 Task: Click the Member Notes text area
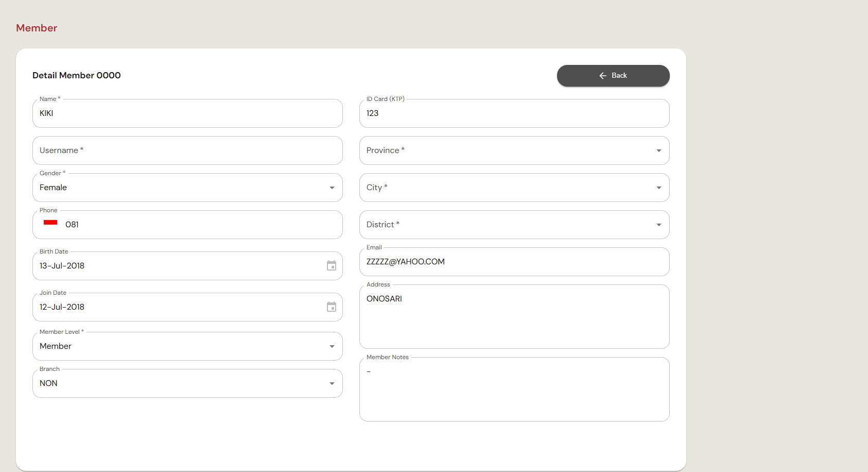click(514, 389)
